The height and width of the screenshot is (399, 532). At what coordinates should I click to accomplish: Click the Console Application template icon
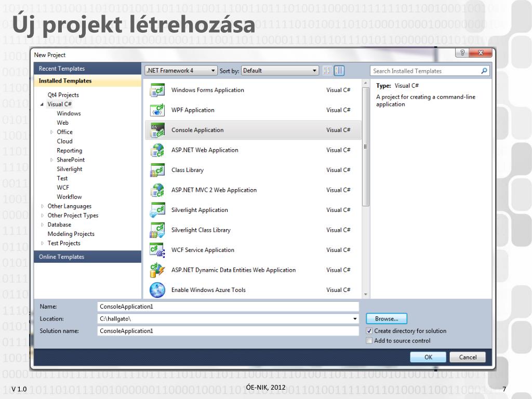[x=157, y=130]
